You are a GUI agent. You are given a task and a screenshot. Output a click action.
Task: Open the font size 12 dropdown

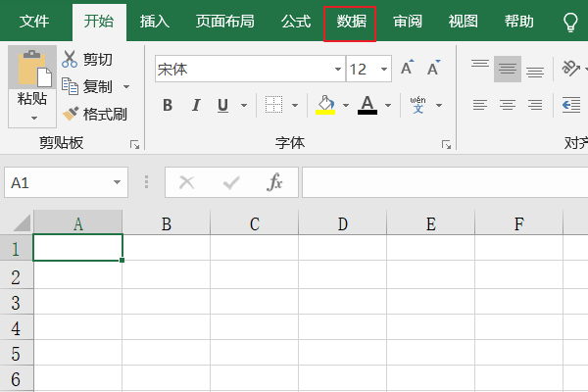point(383,69)
